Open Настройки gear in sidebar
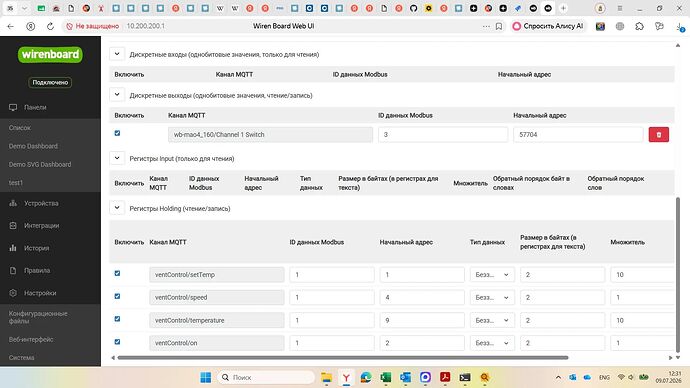This screenshot has width=690, height=388. [x=13, y=293]
